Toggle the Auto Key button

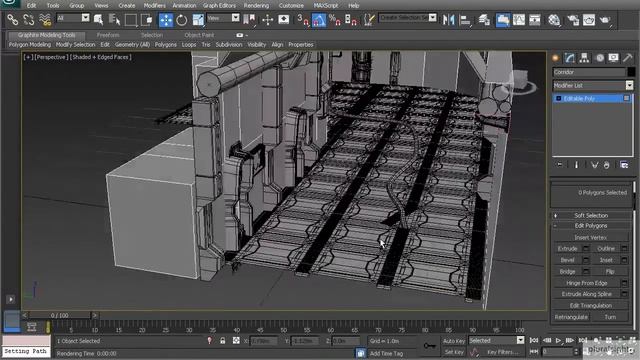pyautogui.click(x=453, y=341)
